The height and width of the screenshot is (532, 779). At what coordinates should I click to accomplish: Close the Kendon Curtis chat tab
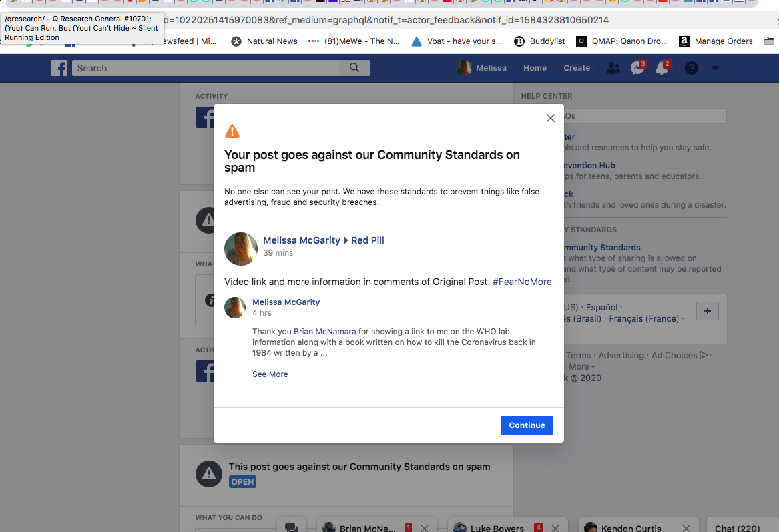tap(686, 528)
